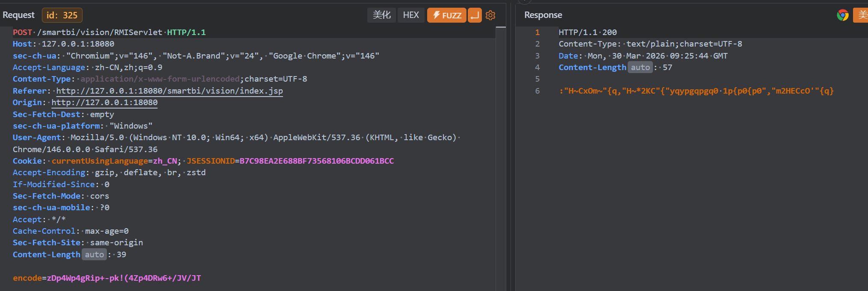Open response in Chrome browser icon
The width and height of the screenshot is (868, 291).
point(842,15)
